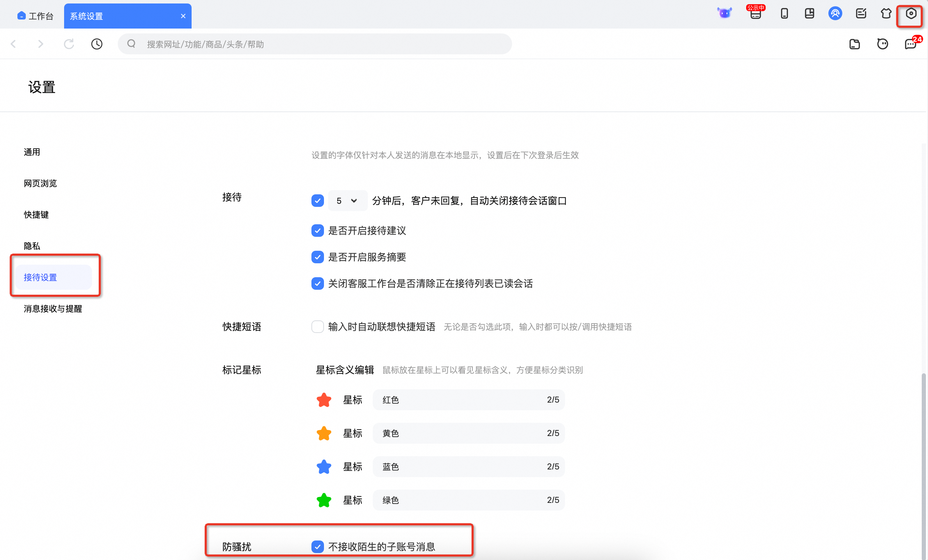Click the blue star icon
The width and height of the screenshot is (928, 560).
324,467
